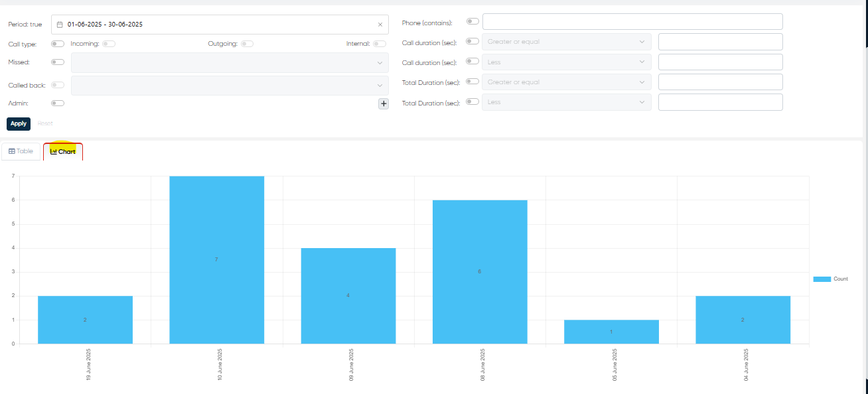
Task: Click the Phone (contains) text field
Action: pyautogui.click(x=632, y=22)
